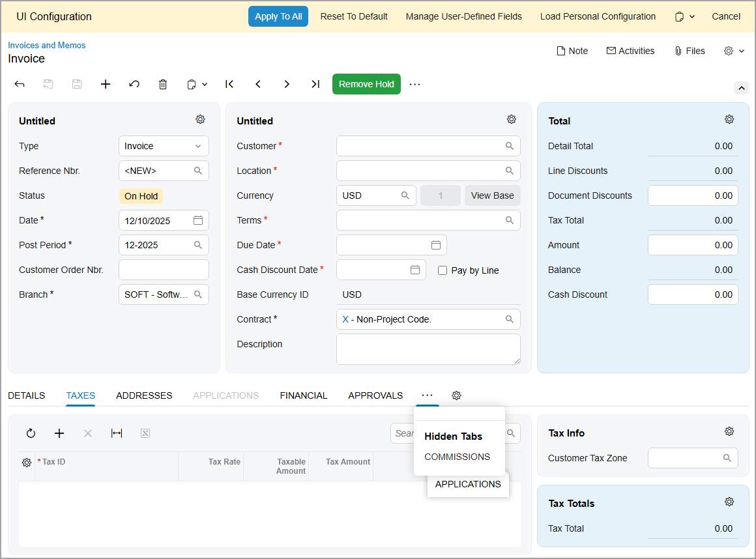
Task: Click the View Base button
Action: [492, 195]
